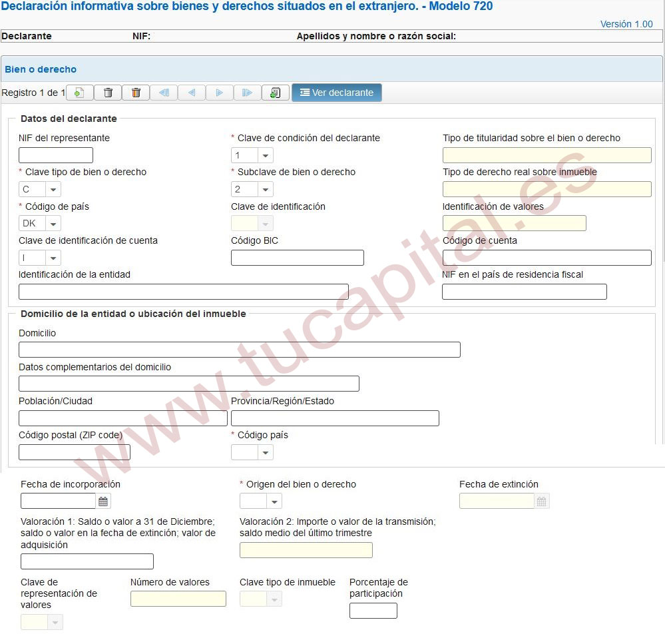The height and width of the screenshot is (644, 665).
Task: Open the Subclave de bien o derecho dropdown
Action: tap(265, 189)
